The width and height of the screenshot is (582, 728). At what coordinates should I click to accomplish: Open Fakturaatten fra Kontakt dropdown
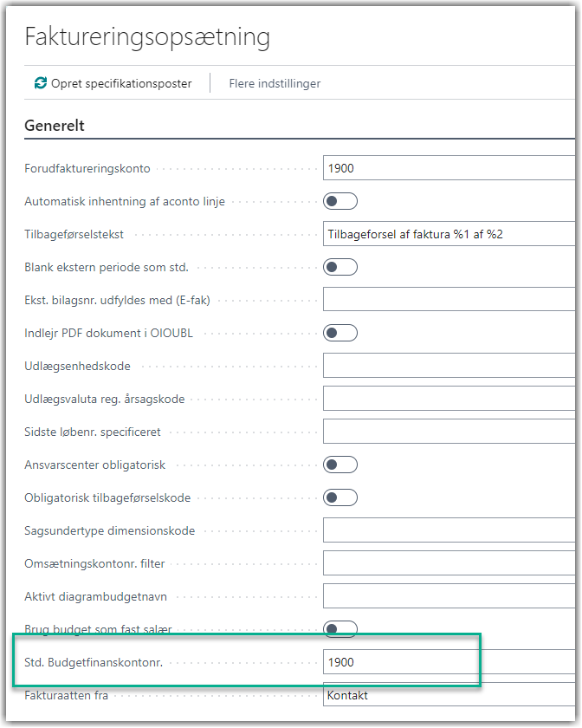click(x=449, y=695)
